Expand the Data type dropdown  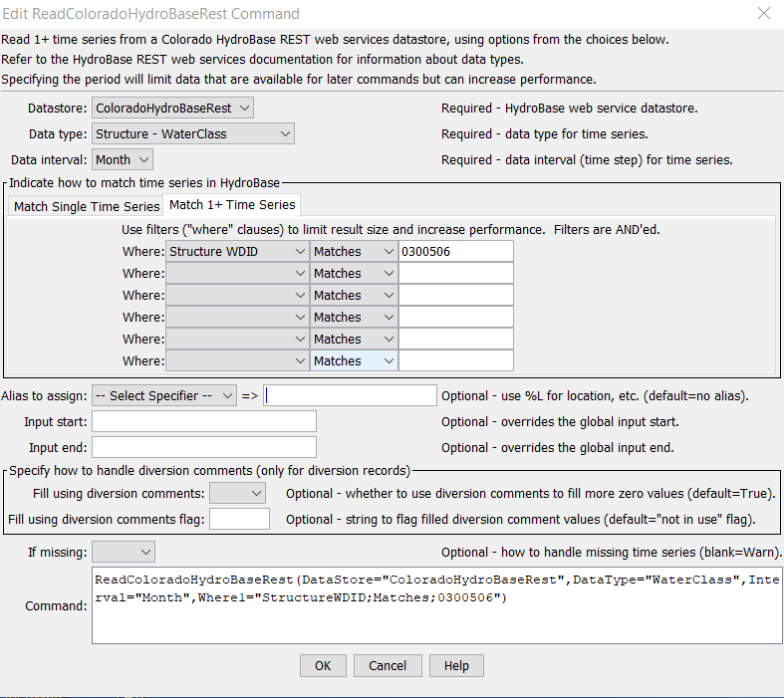(193, 133)
